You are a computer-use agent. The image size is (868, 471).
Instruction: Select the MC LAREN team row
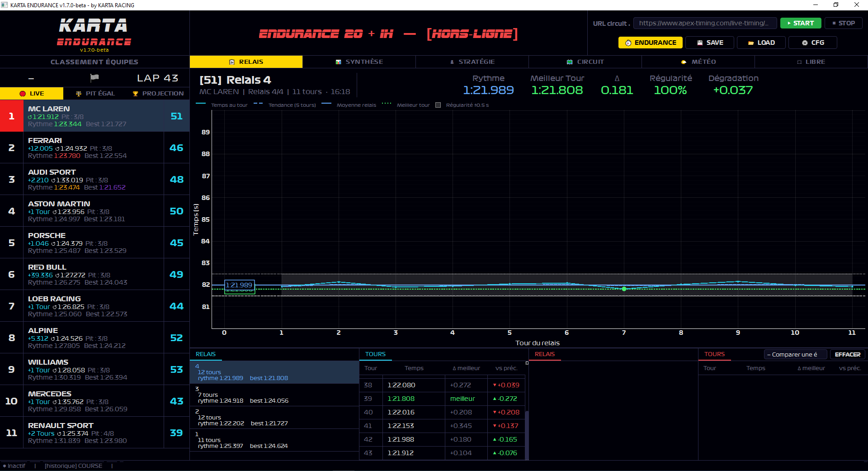(x=94, y=116)
